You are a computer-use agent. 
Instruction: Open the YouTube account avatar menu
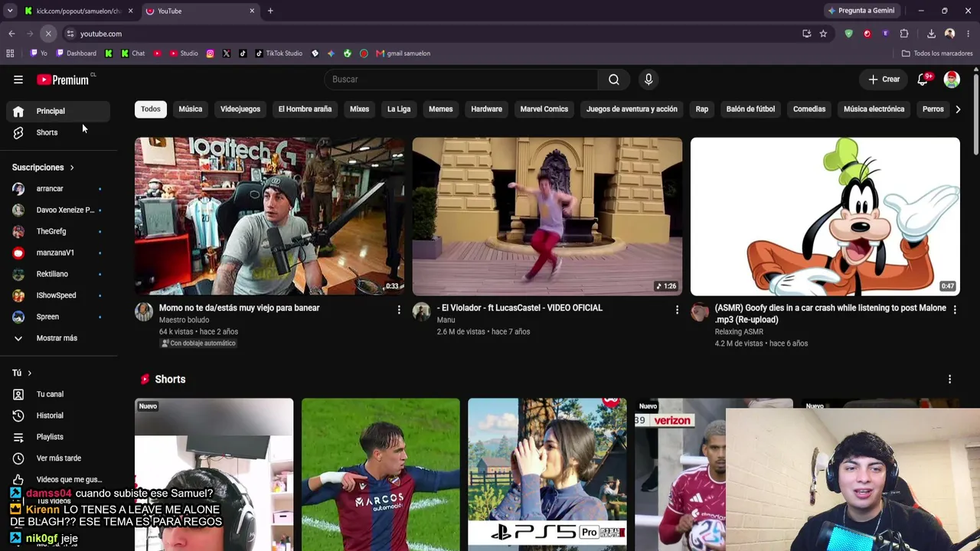coord(952,80)
